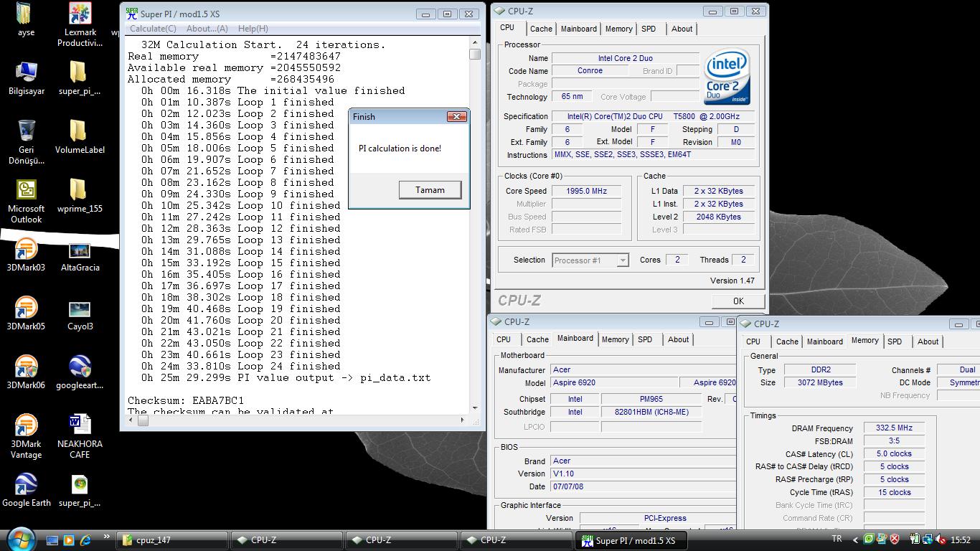The height and width of the screenshot is (551, 980).
Task: Expand the quick launch overflow chevron
Action: pos(107,536)
